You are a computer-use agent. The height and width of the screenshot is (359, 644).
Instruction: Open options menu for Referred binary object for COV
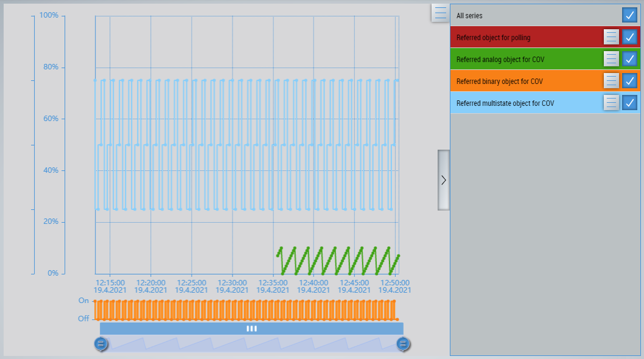tap(611, 81)
